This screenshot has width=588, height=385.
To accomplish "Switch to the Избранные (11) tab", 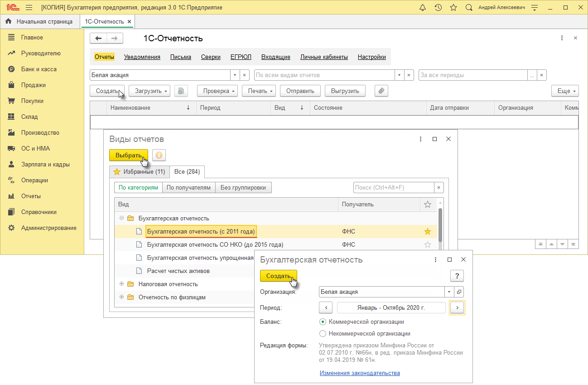I will point(140,172).
